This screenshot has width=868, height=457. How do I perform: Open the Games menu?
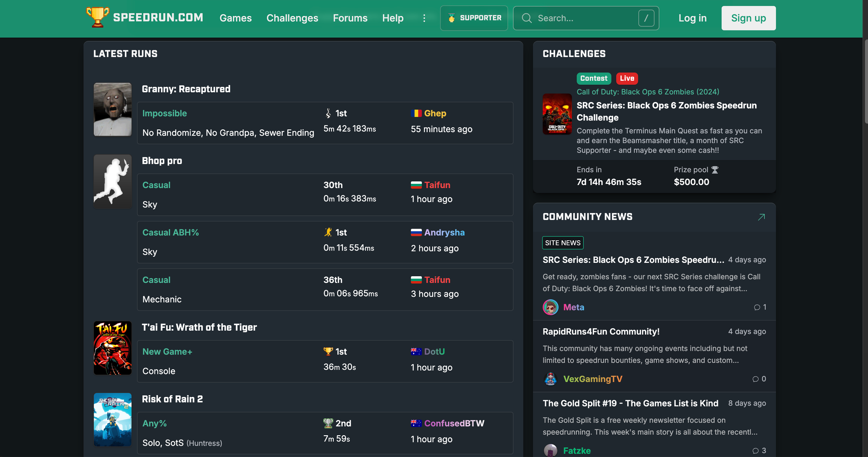[236, 18]
